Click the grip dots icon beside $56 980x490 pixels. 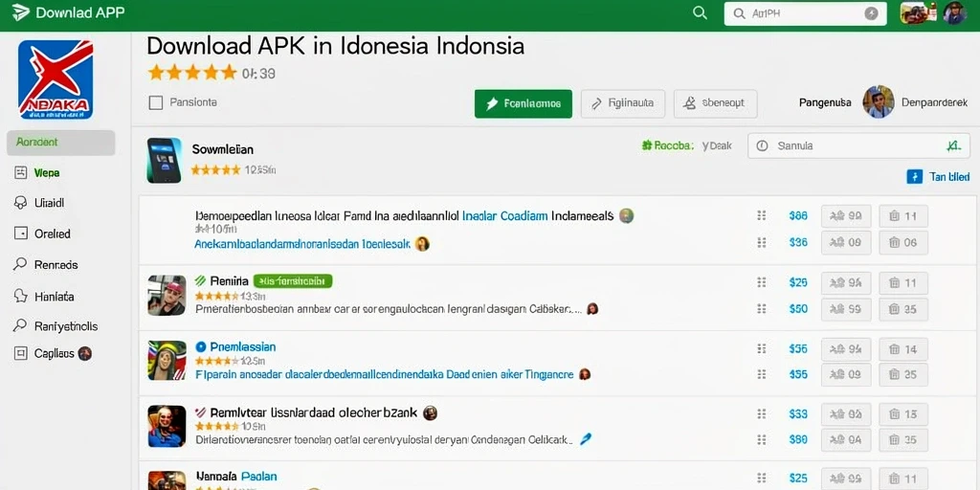point(761,348)
